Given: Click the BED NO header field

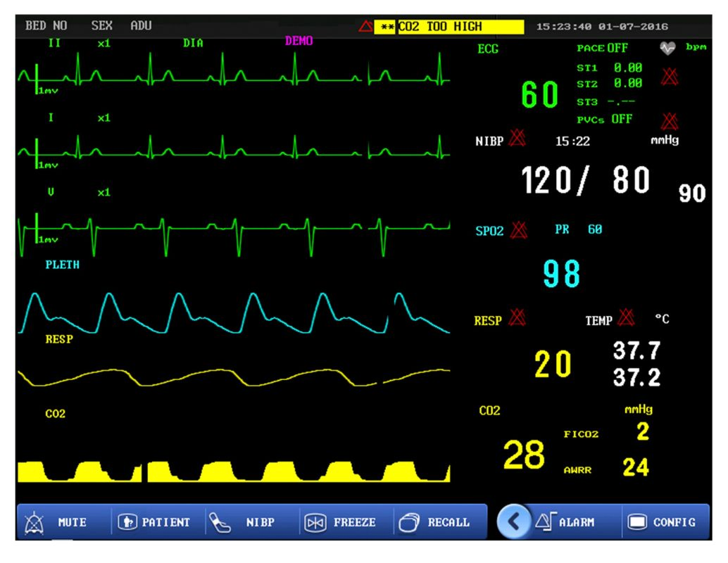Looking at the screenshot, I should click(46, 25).
